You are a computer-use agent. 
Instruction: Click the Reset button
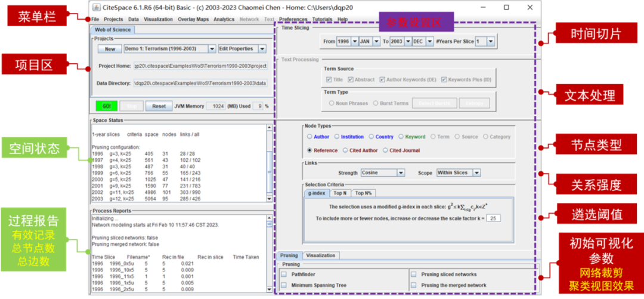[159, 106]
